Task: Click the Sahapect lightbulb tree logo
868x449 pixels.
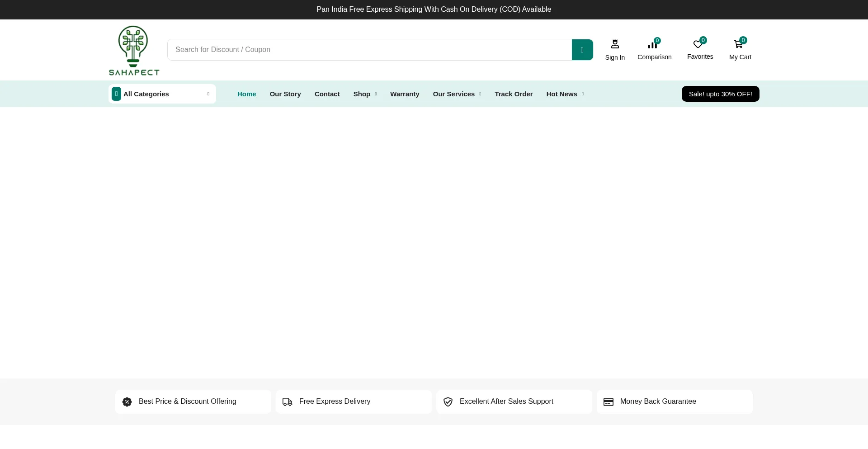Action: point(134,50)
